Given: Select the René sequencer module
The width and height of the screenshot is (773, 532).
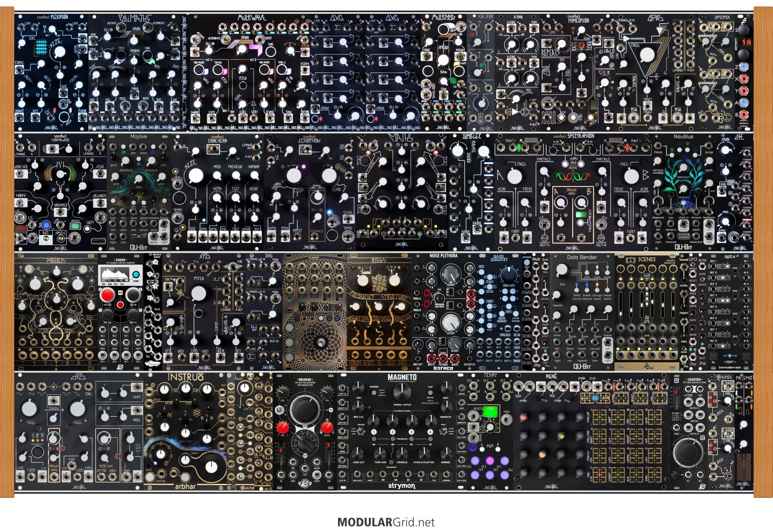Looking at the screenshot, I should click(x=592, y=431).
